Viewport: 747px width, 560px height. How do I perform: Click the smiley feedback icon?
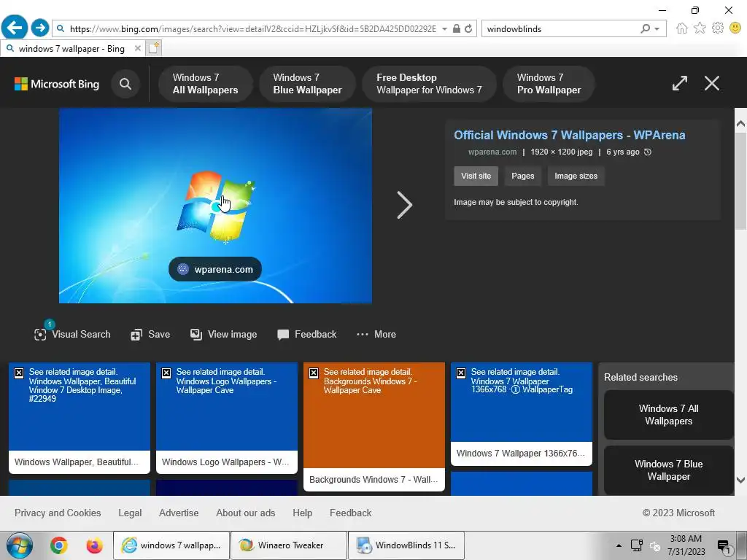(735, 28)
